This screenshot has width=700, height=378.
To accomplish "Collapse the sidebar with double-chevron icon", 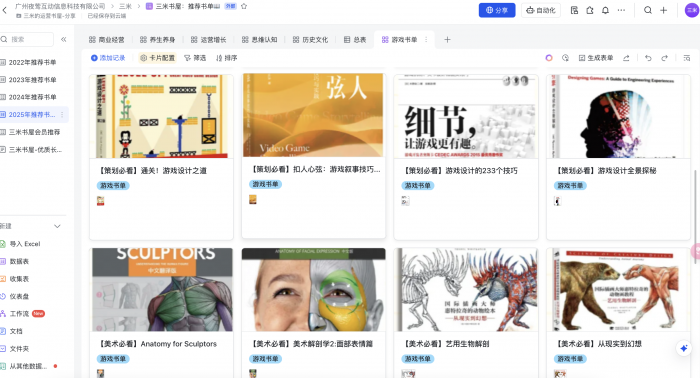I will coord(64,39).
